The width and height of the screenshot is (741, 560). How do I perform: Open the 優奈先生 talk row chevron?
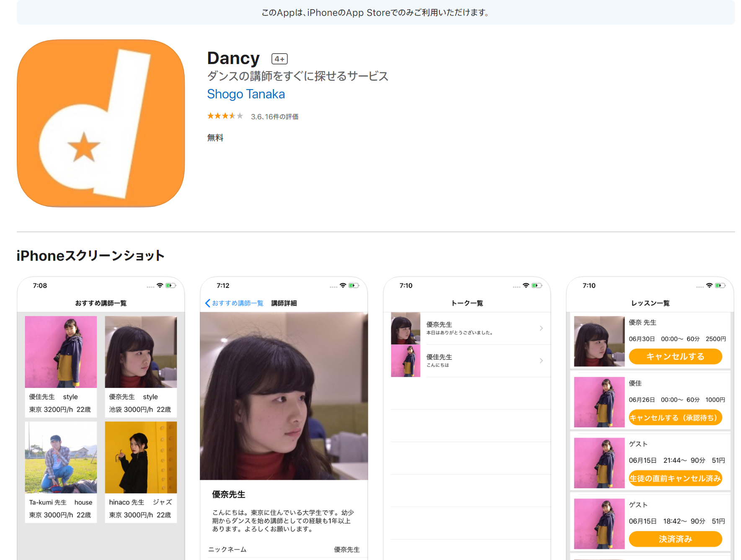coord(541,329)
